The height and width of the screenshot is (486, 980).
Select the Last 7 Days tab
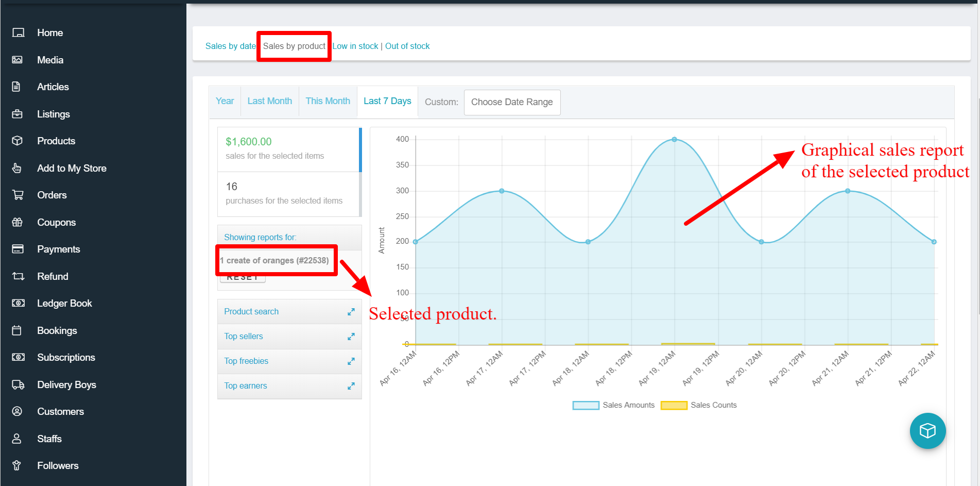pyautogui.click(x=387, y=101)
